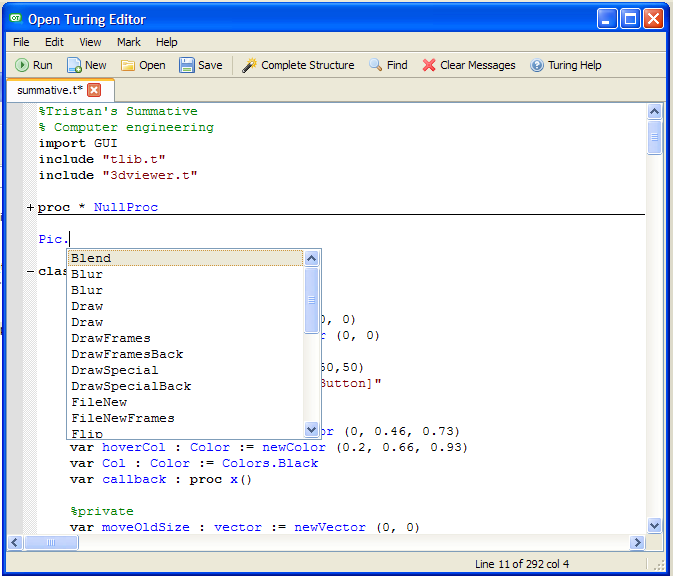Click the Find magnifier icon

click(x=375, y=65)
